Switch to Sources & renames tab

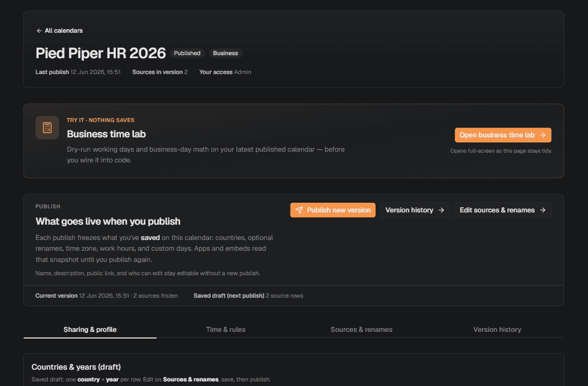pos(361,329)
